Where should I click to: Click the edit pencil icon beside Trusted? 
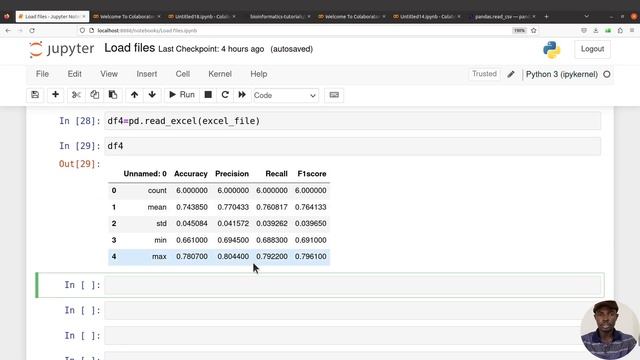(x=511, y=74)
